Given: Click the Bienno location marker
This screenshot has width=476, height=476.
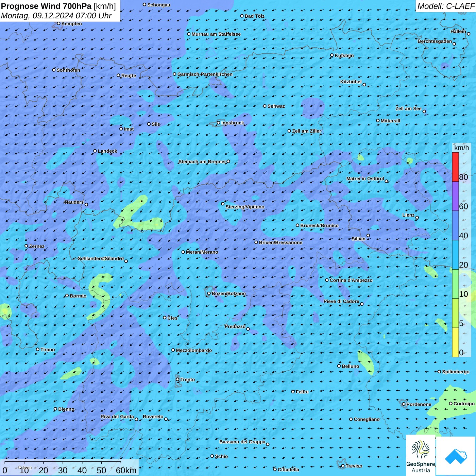Looking at the screenshot, I should point(55,409).
